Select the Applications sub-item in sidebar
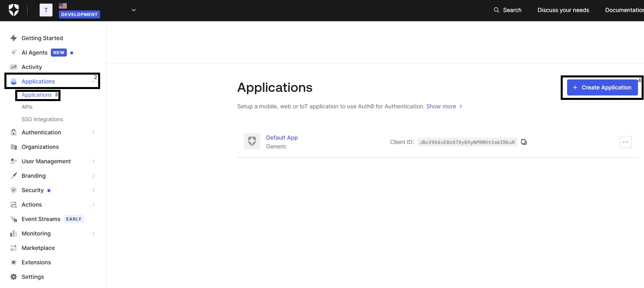The height and width of the screenshot is (288, 644). click(x=37, y=95)
